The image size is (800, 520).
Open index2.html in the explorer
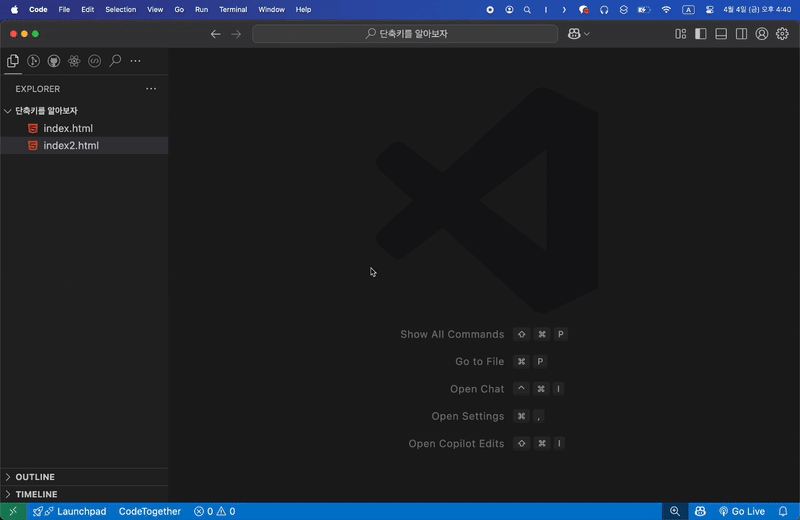(x=84, y=145)
